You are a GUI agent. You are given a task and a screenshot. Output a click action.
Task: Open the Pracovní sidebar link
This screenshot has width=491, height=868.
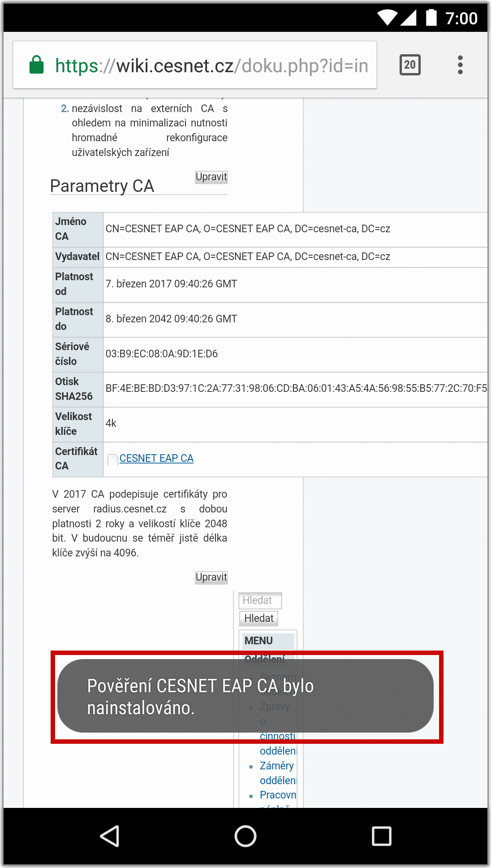[278, 795]
